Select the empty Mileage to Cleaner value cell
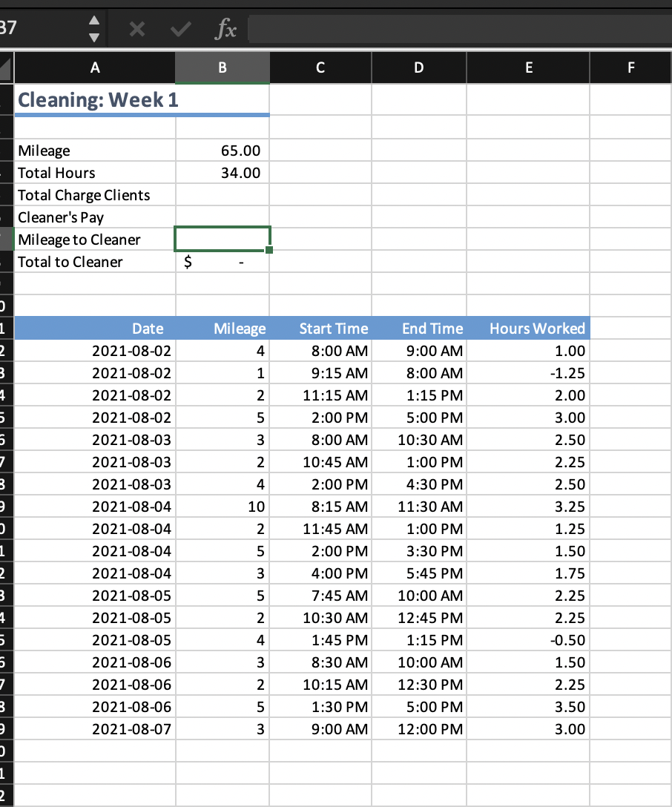 pos(222,239)
